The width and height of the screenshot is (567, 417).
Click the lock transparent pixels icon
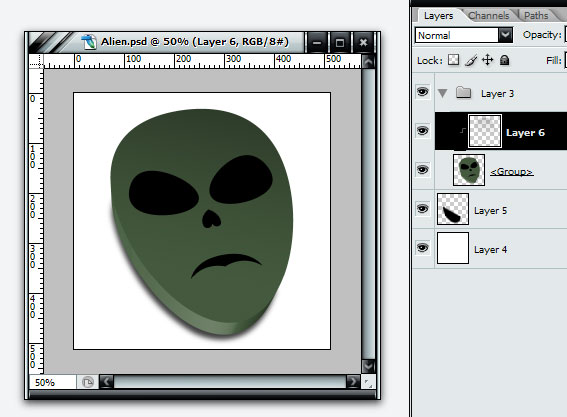point(453,60)
